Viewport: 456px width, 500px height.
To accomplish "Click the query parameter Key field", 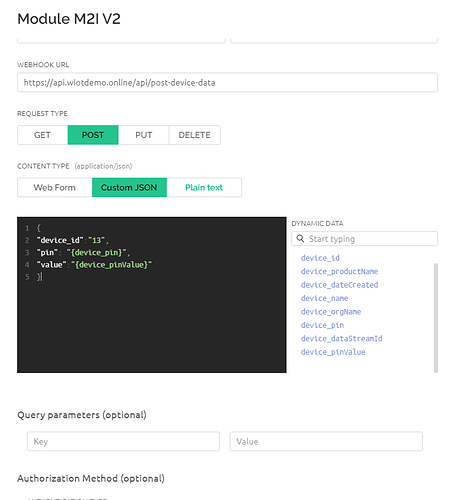I will 123,441.
